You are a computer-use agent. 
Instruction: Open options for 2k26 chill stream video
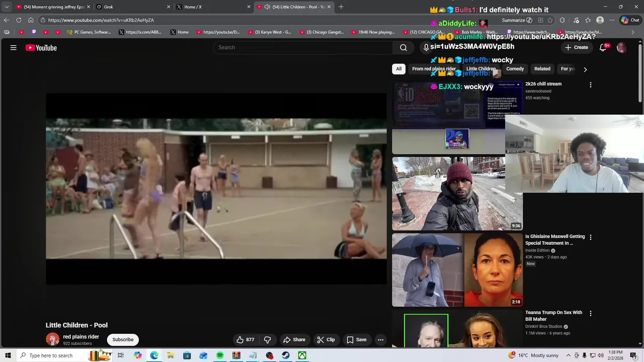tap(591, 85)
